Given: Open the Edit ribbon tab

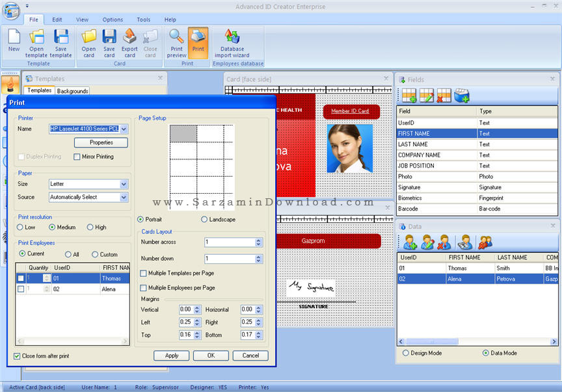Looking at the screenshot, I should coord(57,20).
